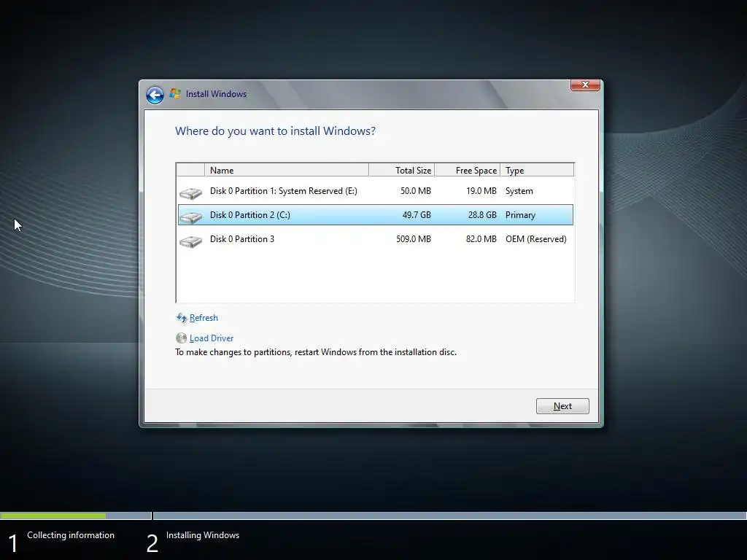Select Disk 0 Partition 3 row
The height and width of the screenshot is (560, 747).
[x=376, y=239]
